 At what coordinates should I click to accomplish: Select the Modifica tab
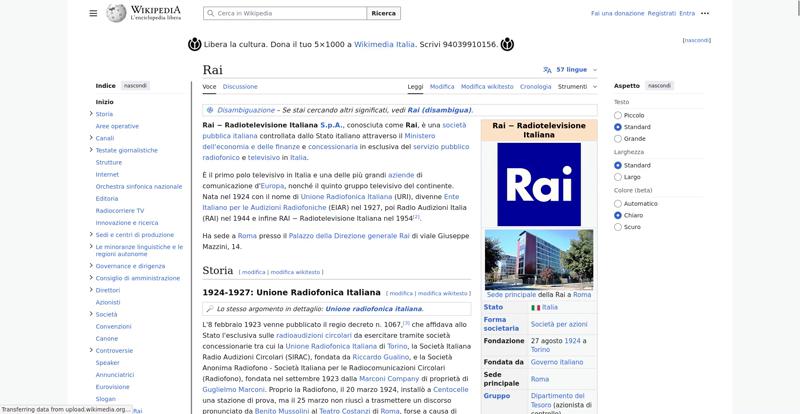pos(442,87)
